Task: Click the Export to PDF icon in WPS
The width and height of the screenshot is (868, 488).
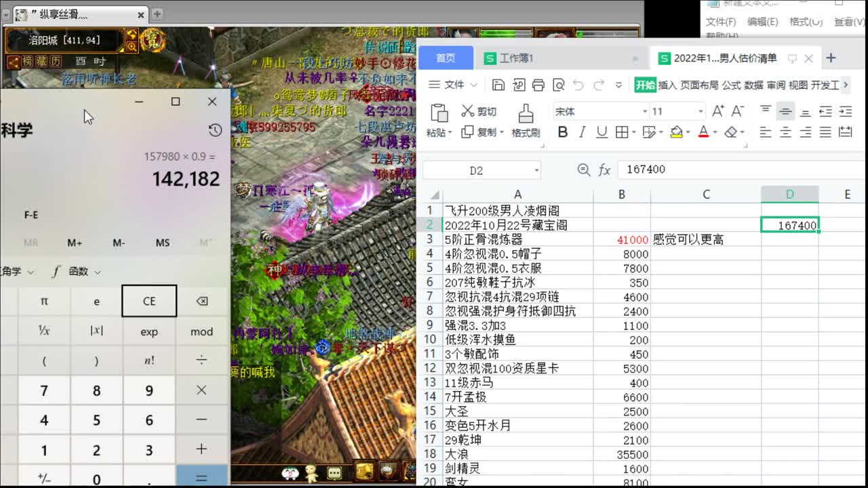Action: coord(519,85)
